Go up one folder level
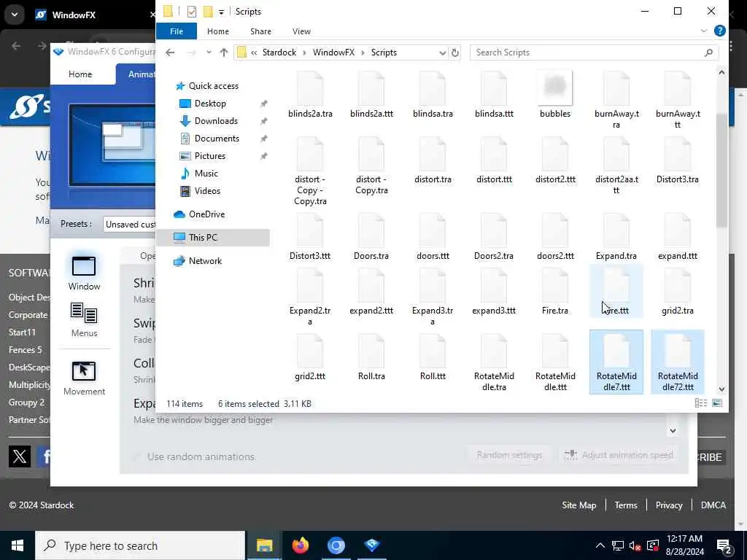 pyautogui.click(x=223, y=52)
